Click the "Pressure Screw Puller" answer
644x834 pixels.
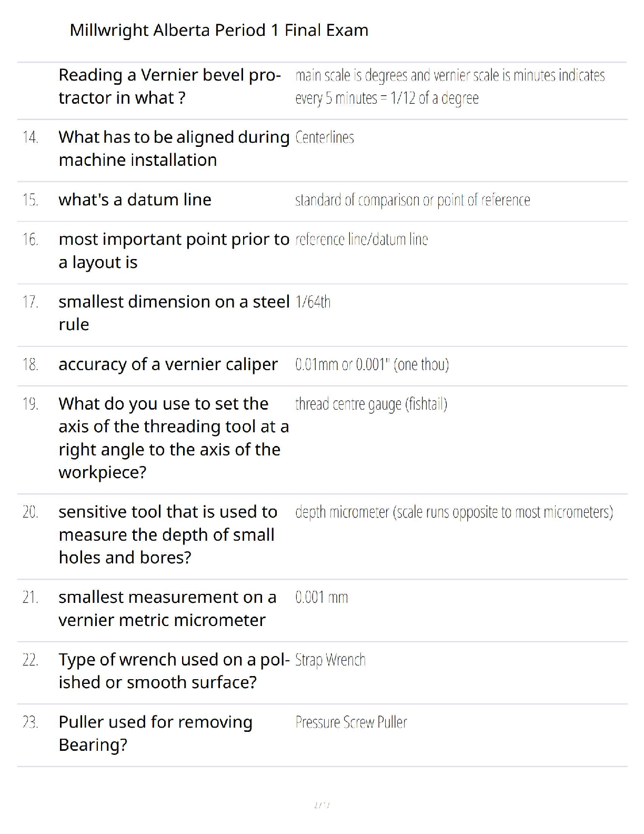pyautogui.click(x=351, y=722)
